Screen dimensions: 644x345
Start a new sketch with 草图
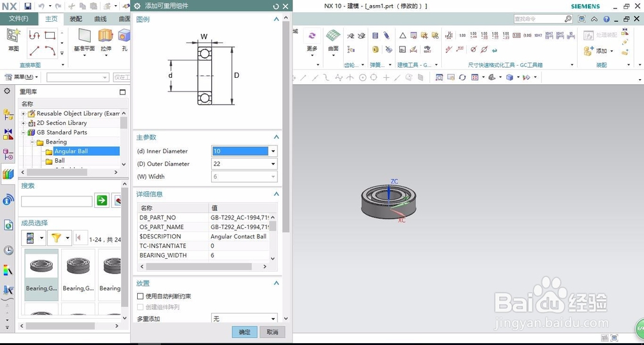[x=14, y=41]
